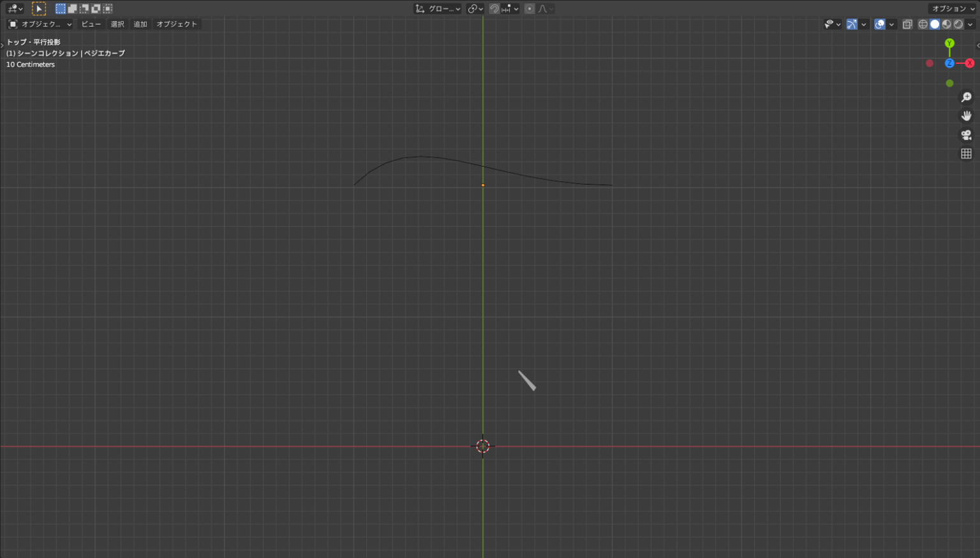Image resolution: width=980 pixels, height=558 pixels.
Task: Activate the Box Select mode icon
Action: tap(60, 8)
